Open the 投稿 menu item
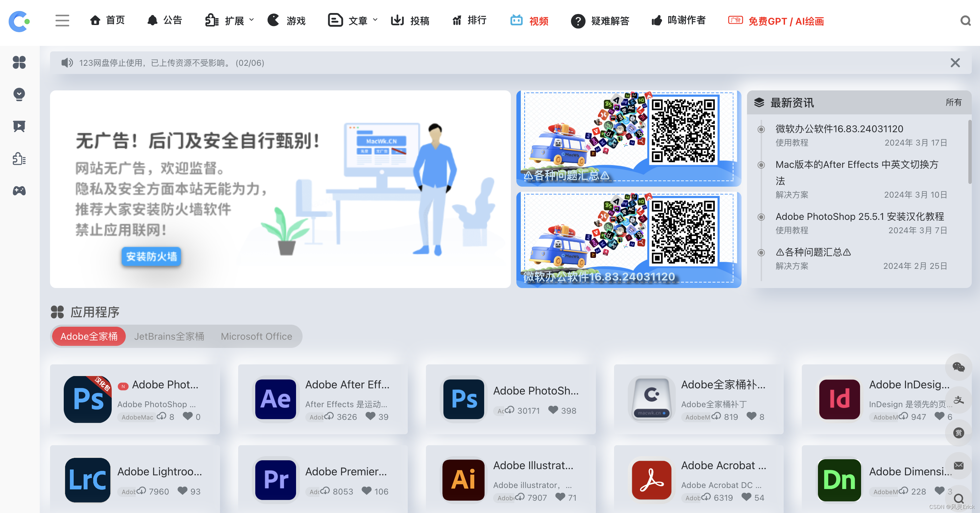980x513 pixels. tap(410, 21)
